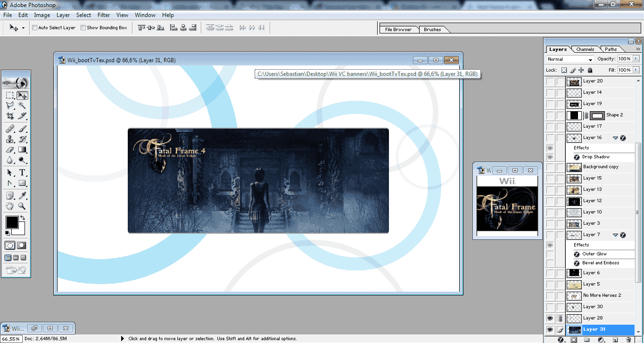Select the Dodge tool

coord(22,160)
